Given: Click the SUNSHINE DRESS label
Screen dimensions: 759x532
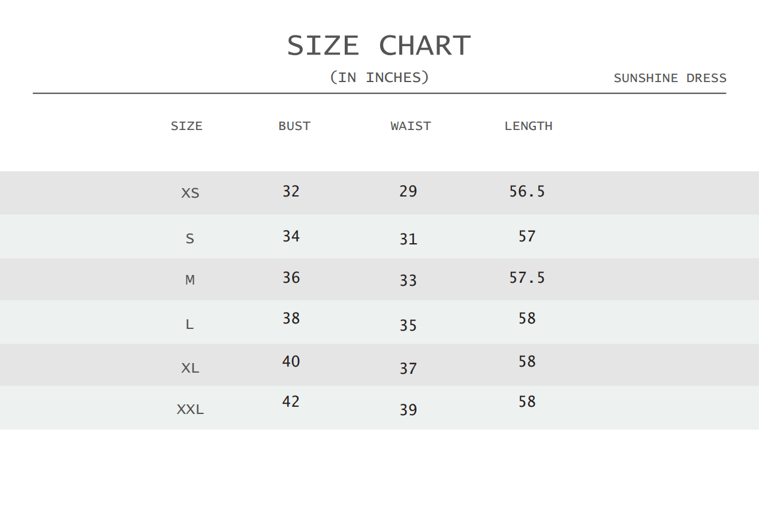Looking at the screenshot, I should (670, 78).
